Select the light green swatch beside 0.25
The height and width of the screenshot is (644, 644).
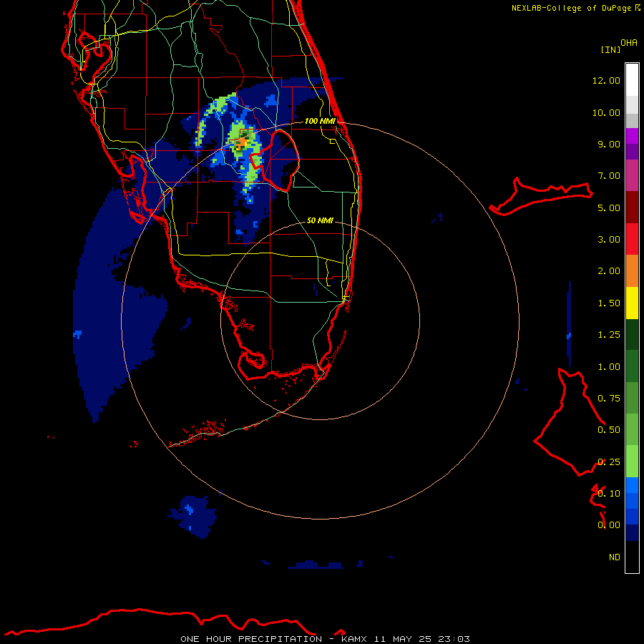pos(632,462)
